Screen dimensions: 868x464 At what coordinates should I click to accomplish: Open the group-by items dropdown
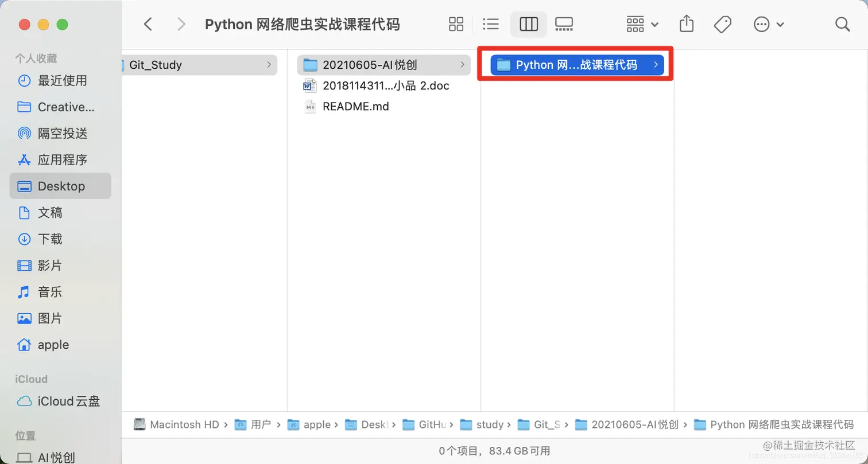pyautogui.click(x=642, y=24)
